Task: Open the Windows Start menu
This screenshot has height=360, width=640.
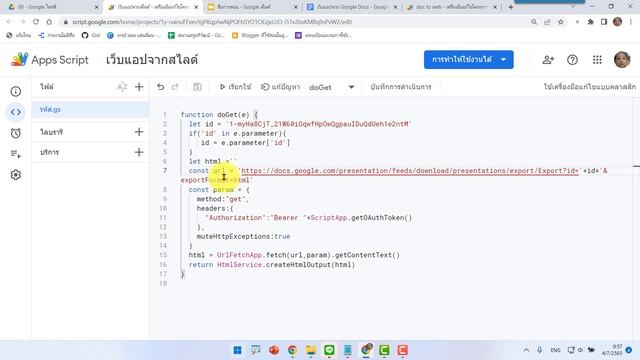Action: 237,350
